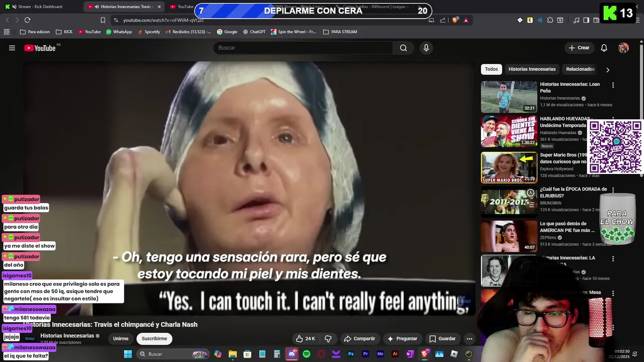644x362 pixels.
Task: Open Super Mario Bros video thumbnail
Action: click(509, 167)
